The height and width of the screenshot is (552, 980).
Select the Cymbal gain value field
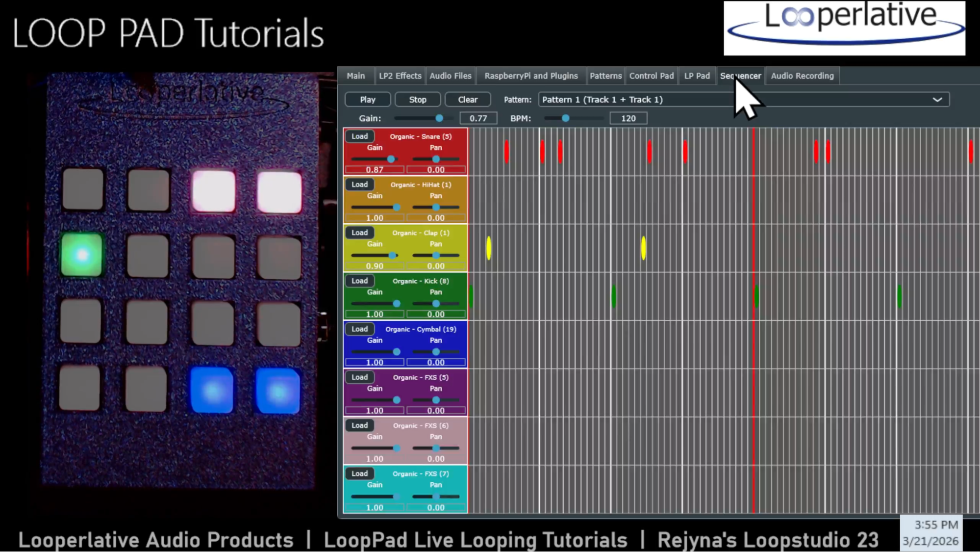click(x=375, y=362)
